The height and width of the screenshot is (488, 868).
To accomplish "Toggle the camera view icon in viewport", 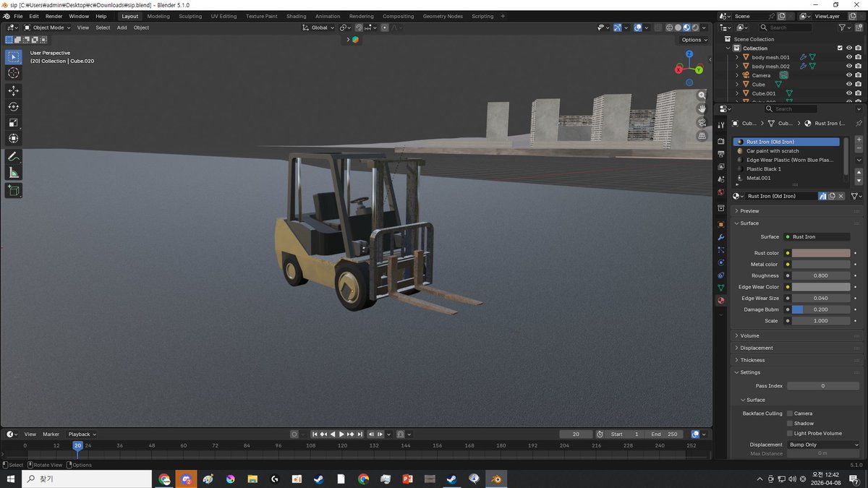I will tap(702, 122).
